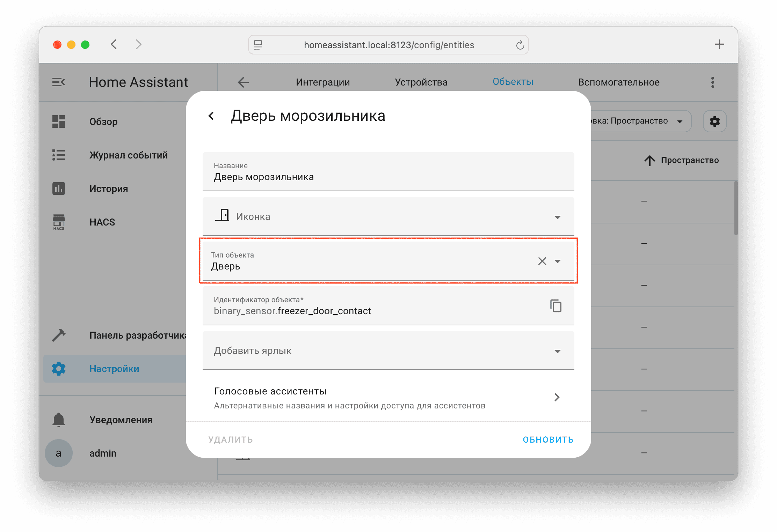The image size is (777, 532).
Task: Click the table settings gear icon
Action: point(714,121)
